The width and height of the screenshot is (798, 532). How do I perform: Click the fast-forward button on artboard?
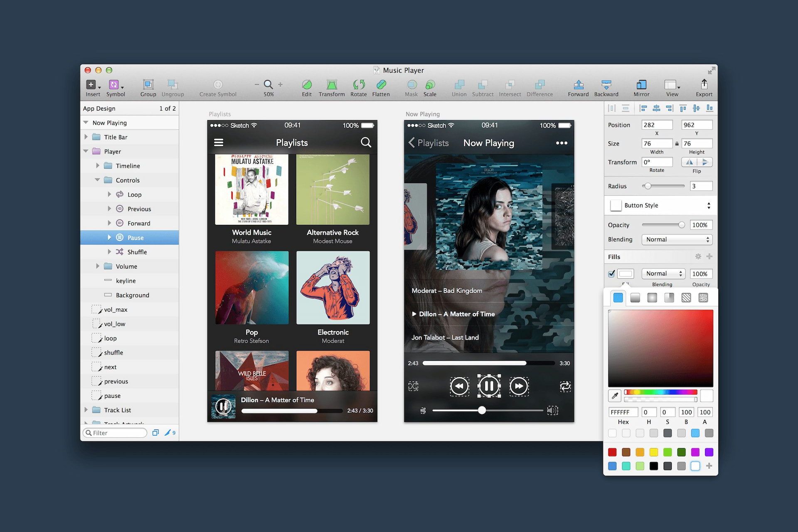(x=519, y=387)
